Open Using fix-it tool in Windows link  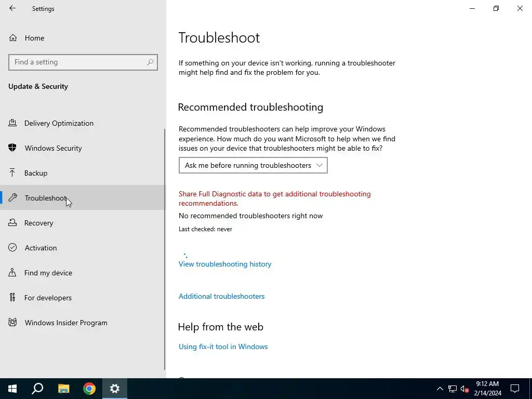(223, 347)
